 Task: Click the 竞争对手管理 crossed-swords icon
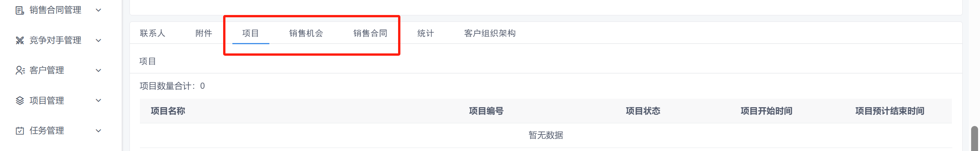coord(20,40)
